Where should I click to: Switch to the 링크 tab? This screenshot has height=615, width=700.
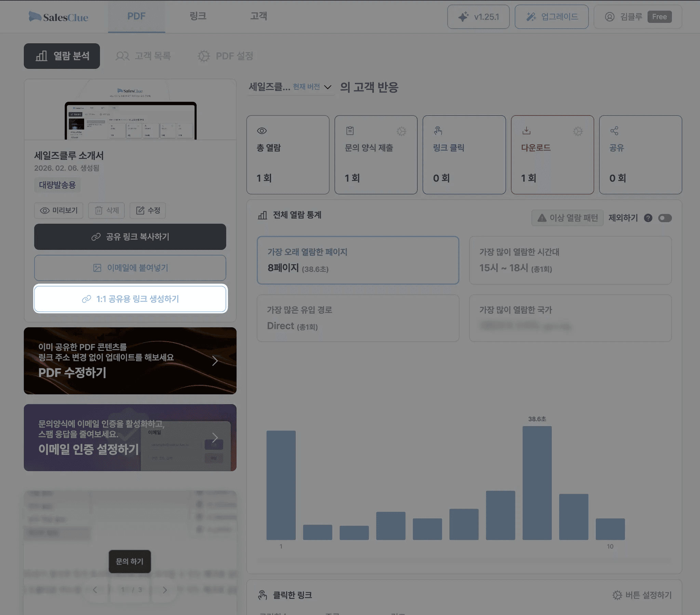(197, 16)
